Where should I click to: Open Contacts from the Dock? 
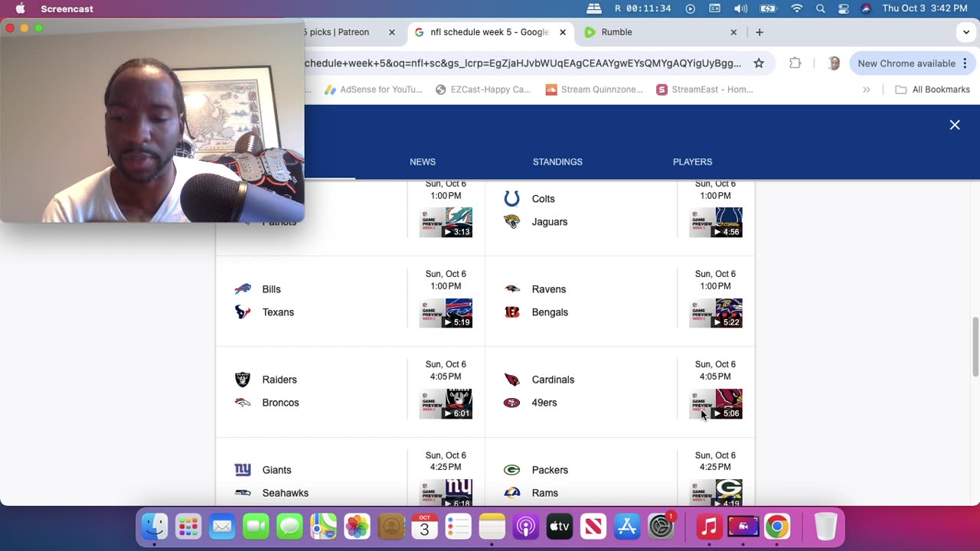coord(390,527)
